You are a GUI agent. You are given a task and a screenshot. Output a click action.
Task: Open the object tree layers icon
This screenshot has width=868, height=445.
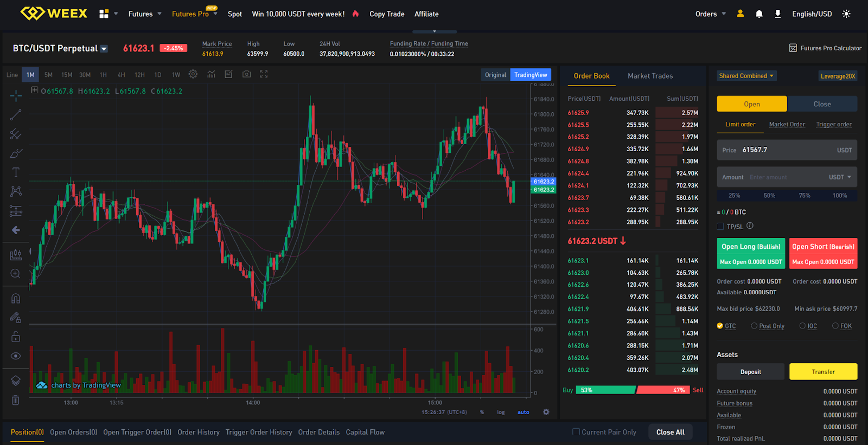click(16, 380)
